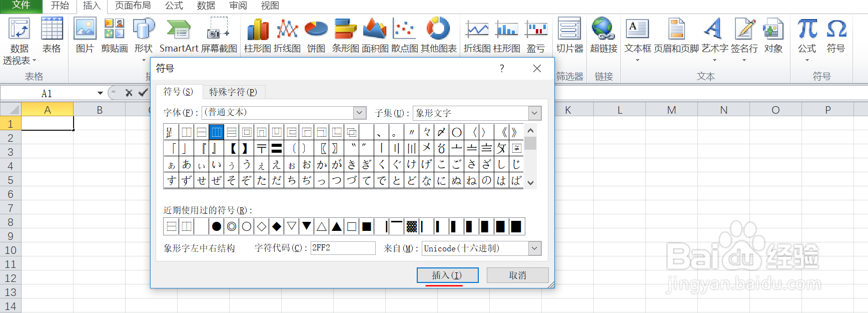868x313 pixels.
Task: Select the hiragana あ symbol in grid
Action: [187, 164]
